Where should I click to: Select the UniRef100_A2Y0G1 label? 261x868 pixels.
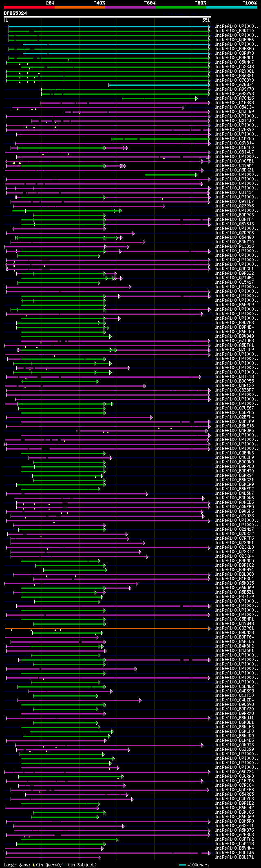point(234,71)
